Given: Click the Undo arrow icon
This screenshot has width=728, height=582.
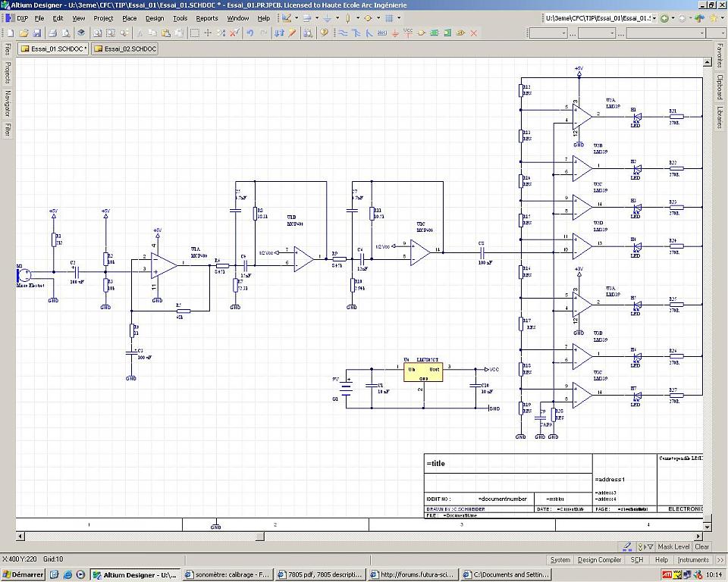Looking at the screenshot, I should pyautogui.click(x=249, y=33).
